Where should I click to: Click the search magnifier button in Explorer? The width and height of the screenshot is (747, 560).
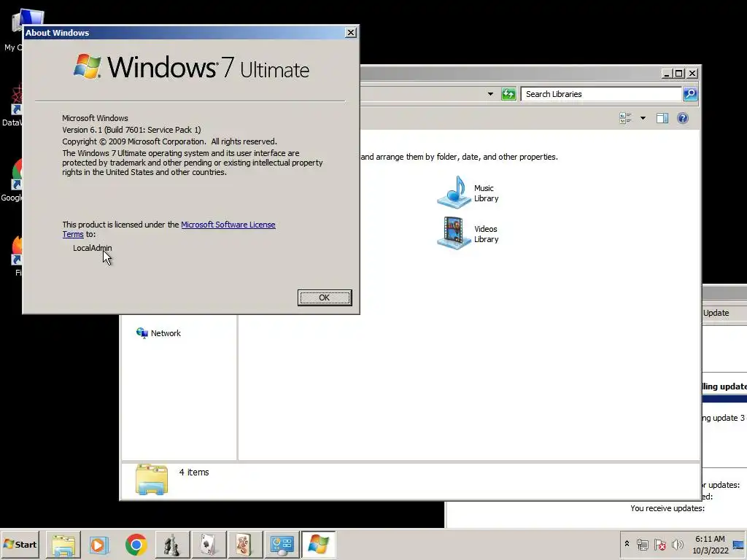pyautogui.click(x=690, y=94)
